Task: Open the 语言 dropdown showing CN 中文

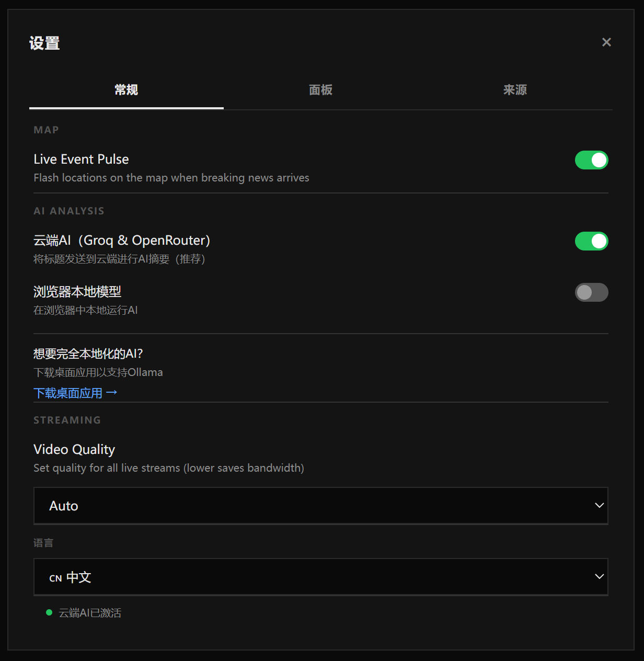Action: pyautogui.click(x=320, y=577)
